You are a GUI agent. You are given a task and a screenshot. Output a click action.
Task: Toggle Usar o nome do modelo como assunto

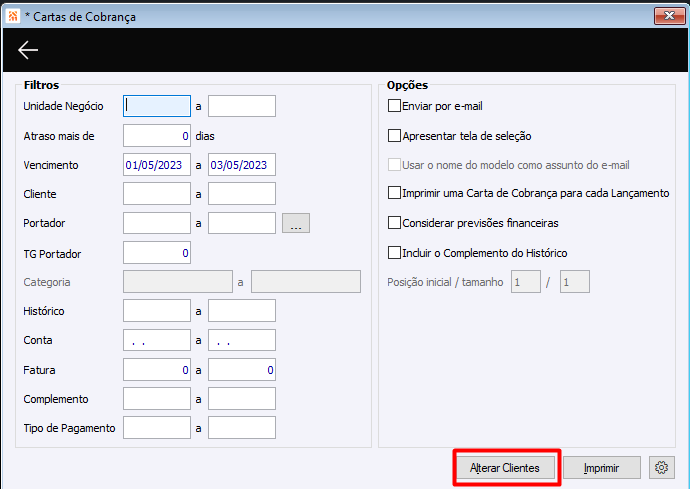[394, 165]
